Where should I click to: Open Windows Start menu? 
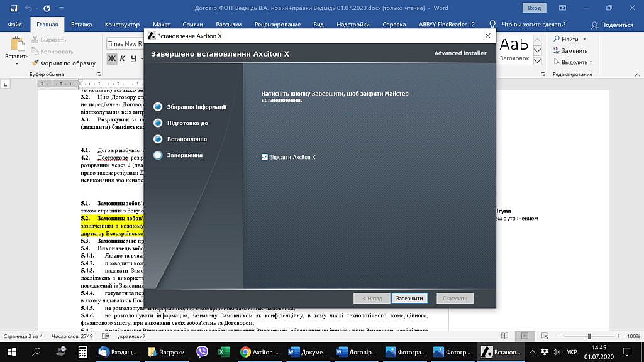coord(12,352)
